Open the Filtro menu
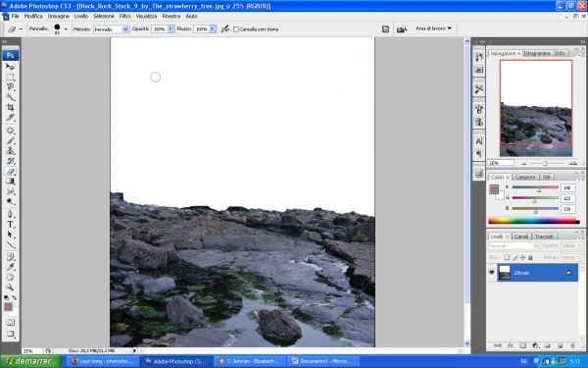 pos(124,16)
